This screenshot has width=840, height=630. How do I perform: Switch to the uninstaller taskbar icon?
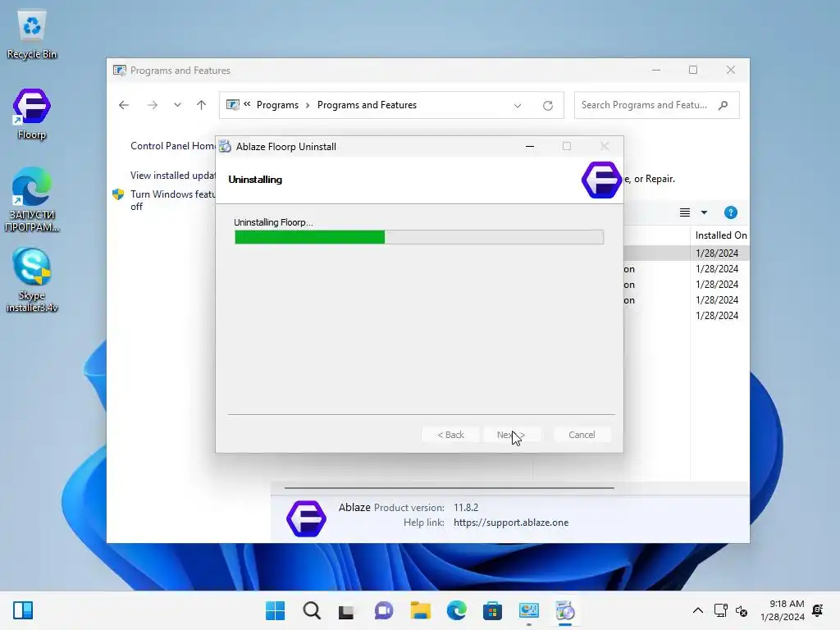564,610
